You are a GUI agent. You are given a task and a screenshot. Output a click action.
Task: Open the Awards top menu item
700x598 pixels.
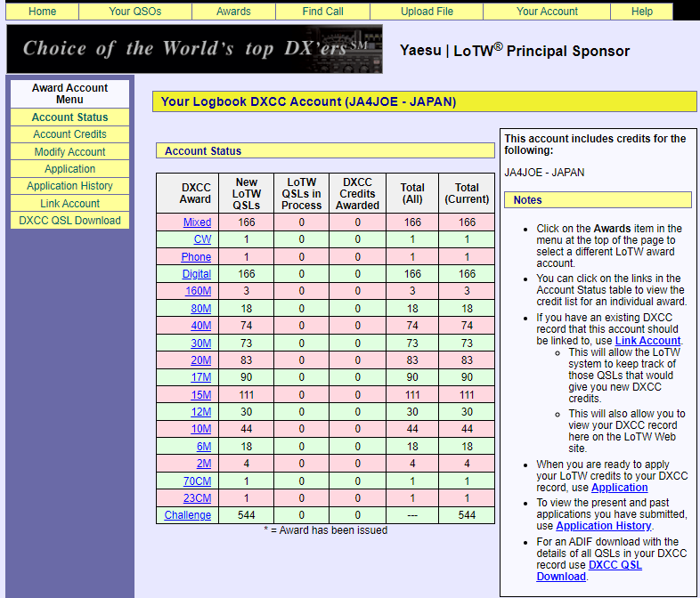point(233,12)
